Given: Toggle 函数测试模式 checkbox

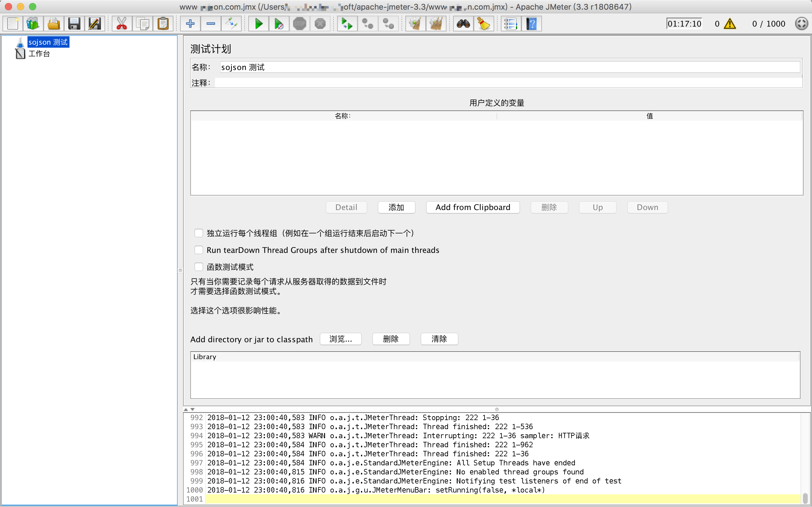Looking at the screenshot, I should coord(199,267).
